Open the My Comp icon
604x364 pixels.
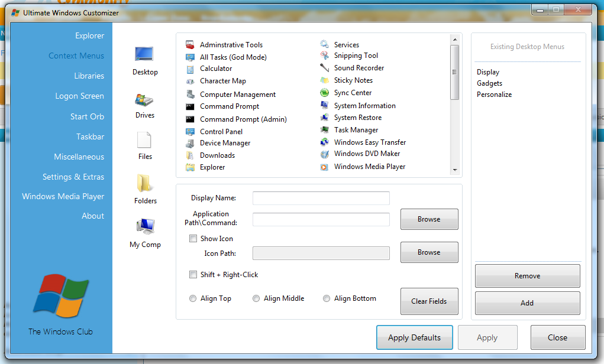pyautogui.click(x=145, y=226)
